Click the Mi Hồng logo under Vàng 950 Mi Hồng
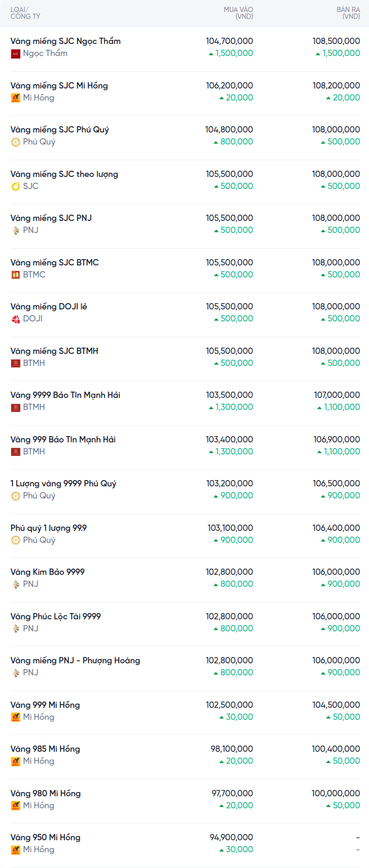The image size is (369, 868). (16, 850)
